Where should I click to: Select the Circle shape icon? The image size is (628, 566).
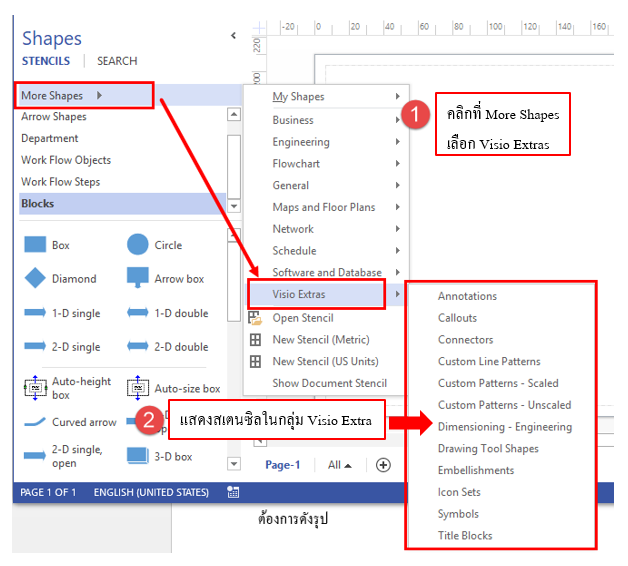coord(138,245)
